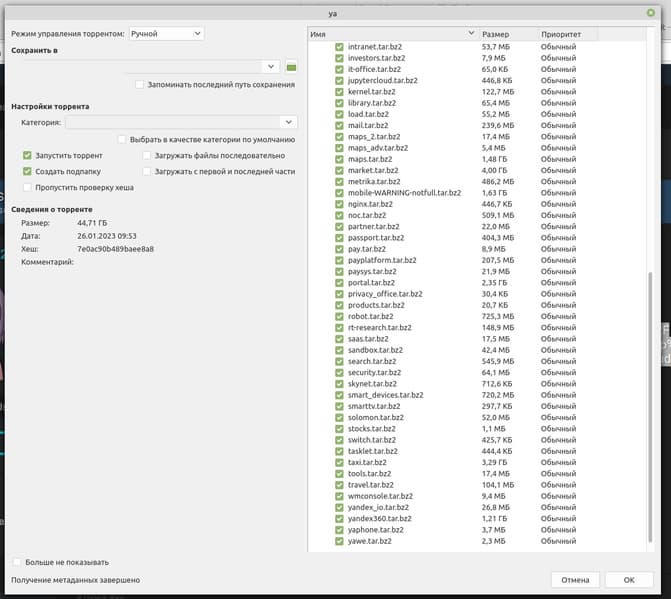Click the date value 26.01.2023 09:53

coord(107,236)
